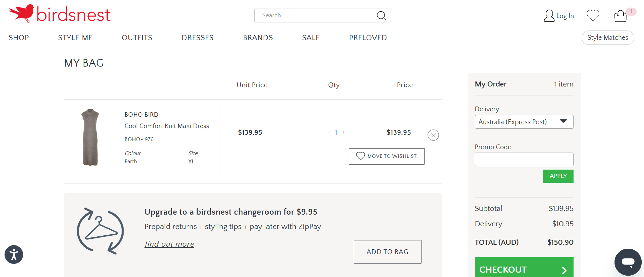Click the Log In link text

coord(565,16)
